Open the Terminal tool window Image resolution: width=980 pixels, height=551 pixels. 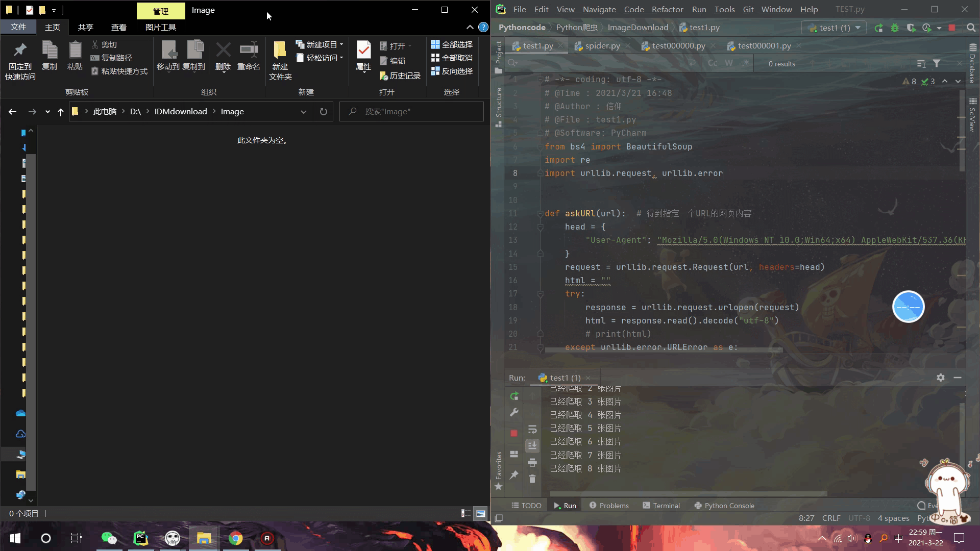[x=661, y=506]
